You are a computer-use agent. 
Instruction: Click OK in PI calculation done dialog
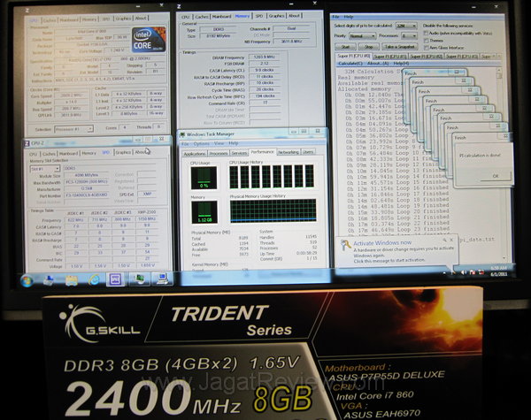coord(496,176)
